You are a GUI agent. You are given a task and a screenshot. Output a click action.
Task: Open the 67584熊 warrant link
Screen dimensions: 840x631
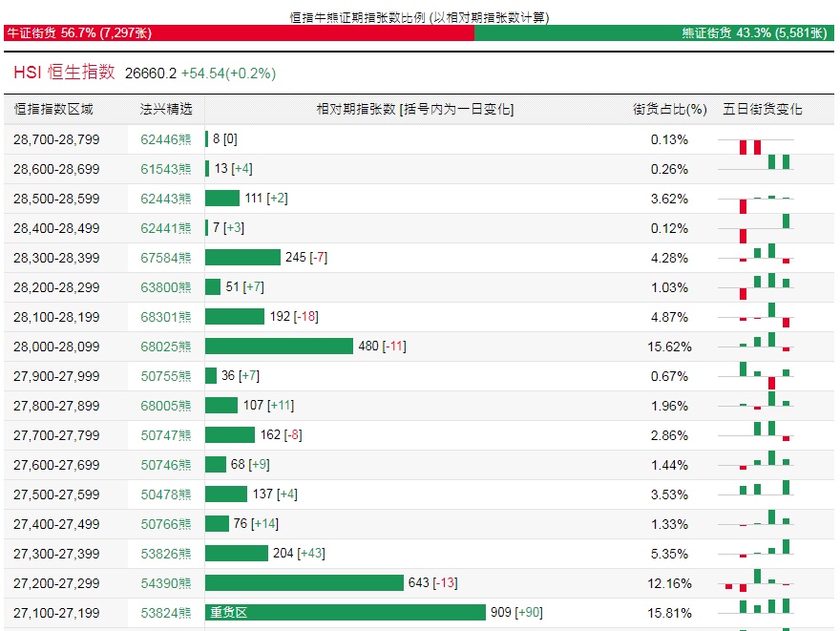[165, 258]
